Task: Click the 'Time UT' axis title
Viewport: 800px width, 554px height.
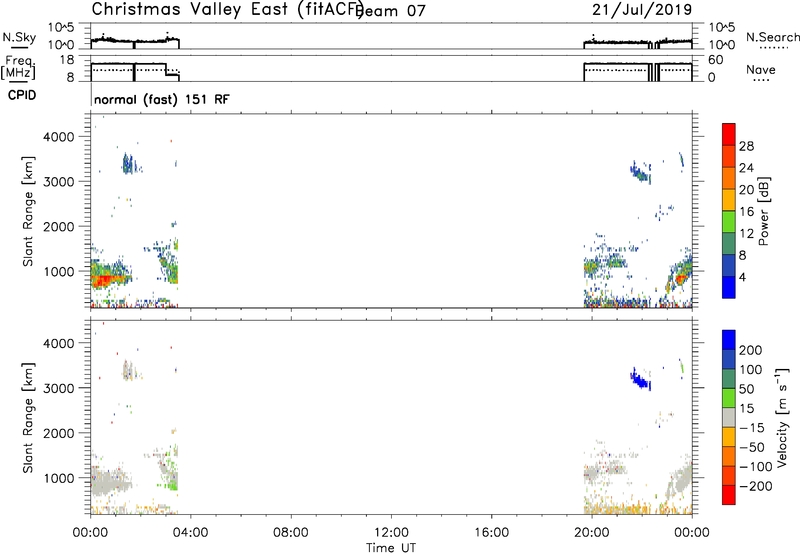Action: point(391,547)
